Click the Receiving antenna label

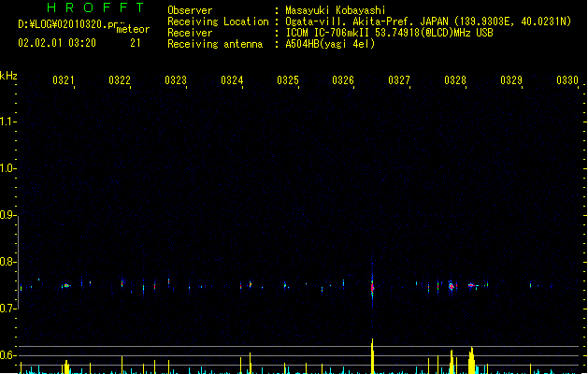click(215, 44)
